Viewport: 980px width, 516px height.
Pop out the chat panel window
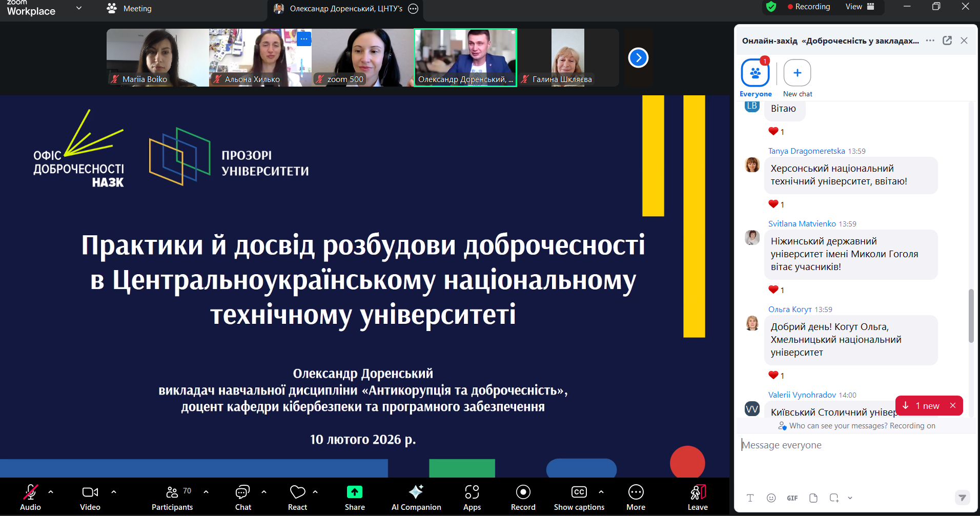coord(947,40)
